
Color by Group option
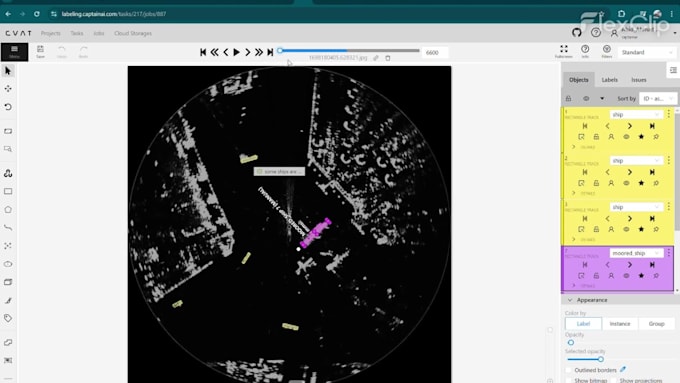[657, 324]
